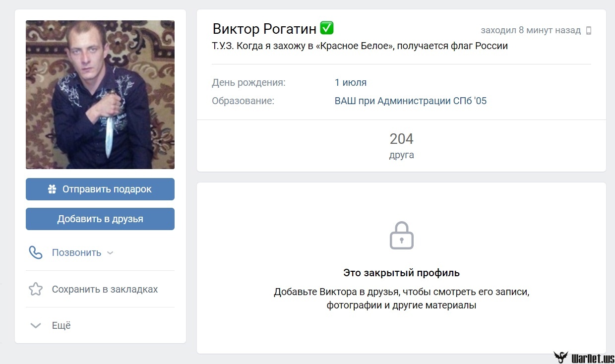Click the padlock icon of the closed profile

click(401, 236)
